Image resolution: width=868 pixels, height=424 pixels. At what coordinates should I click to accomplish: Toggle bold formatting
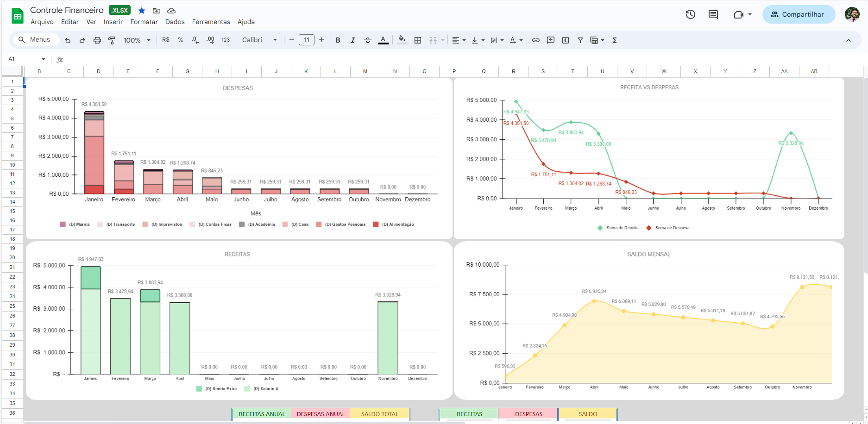pyautogui.click(x=338, y=40)
